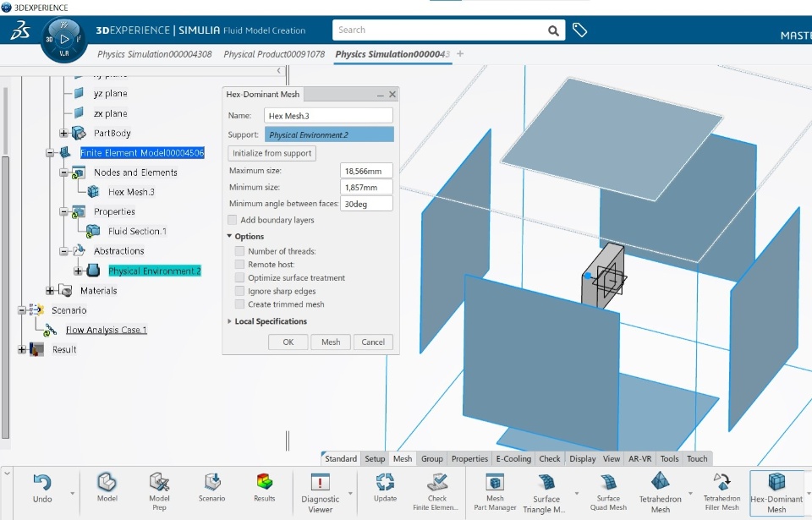Click the Fluid Section.1 tree icon

pyautogui.click(x=93, y=231)
